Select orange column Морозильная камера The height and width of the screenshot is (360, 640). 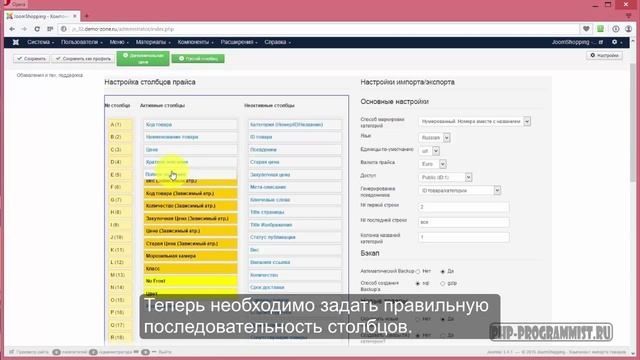(190, 256)
